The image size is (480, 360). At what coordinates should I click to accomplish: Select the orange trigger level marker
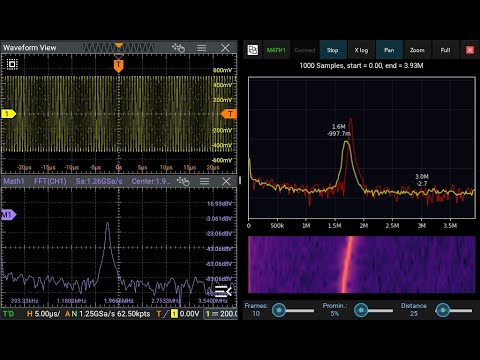(229, 114)
